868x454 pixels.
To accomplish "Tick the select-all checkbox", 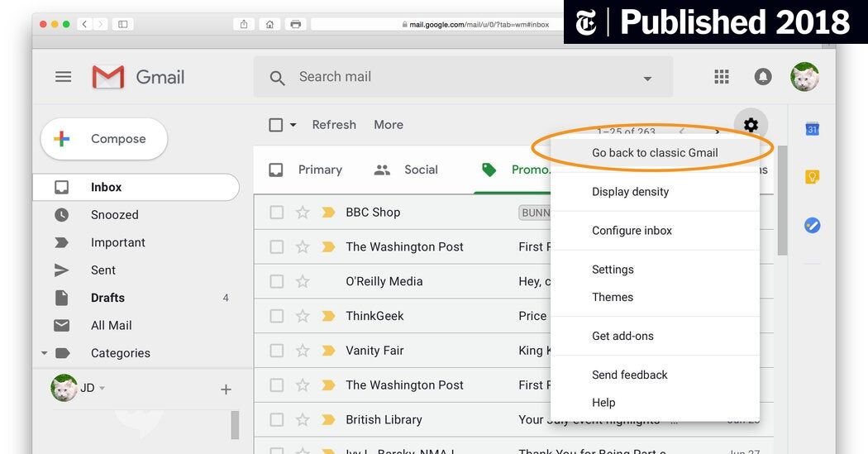I will [275, 125].
